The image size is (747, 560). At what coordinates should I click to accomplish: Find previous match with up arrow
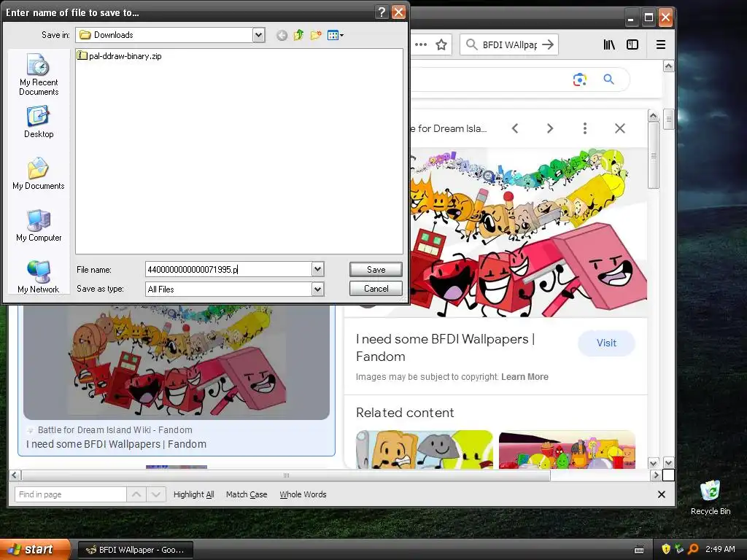pos(136,494)
